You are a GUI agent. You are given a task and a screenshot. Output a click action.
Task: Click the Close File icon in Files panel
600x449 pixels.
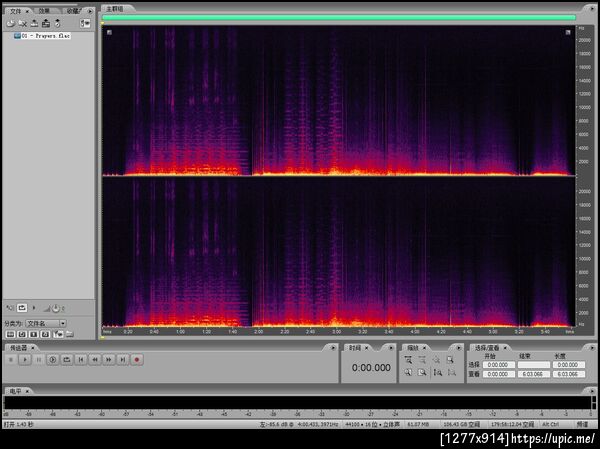[23, 23]
